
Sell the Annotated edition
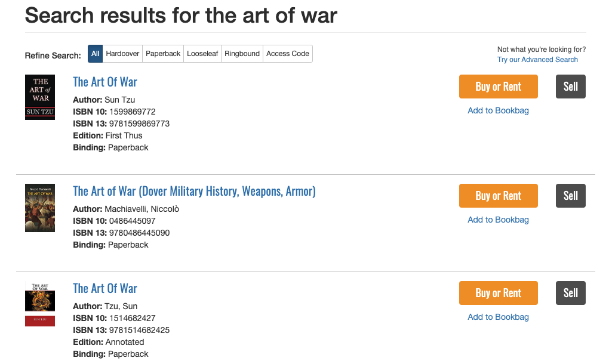coord(570,293)
